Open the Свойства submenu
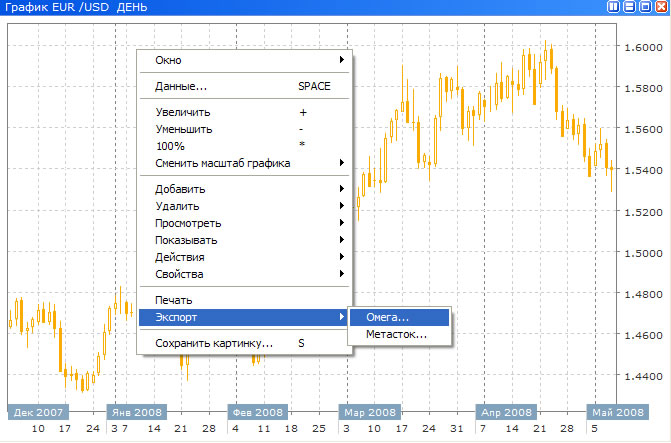 246,274
